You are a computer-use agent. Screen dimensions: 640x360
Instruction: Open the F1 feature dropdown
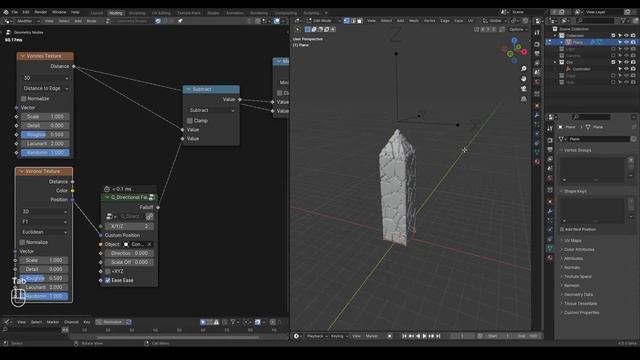[44, 222]
